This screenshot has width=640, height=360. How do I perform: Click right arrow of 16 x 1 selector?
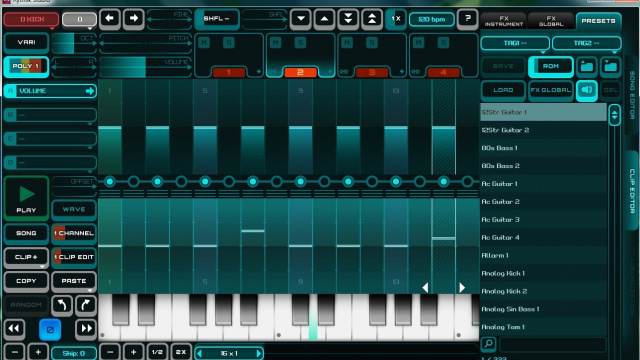click(259, 353)
